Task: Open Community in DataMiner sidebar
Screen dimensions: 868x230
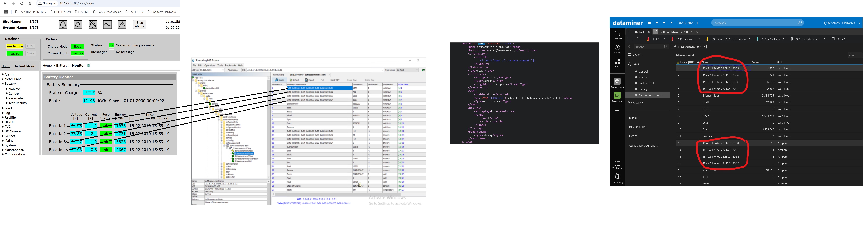Action: coord(617,179)
